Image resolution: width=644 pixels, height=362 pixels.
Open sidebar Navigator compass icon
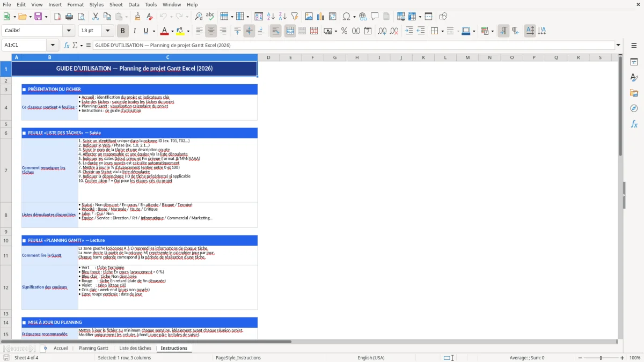pyautogui.click(x=634, y=109)
